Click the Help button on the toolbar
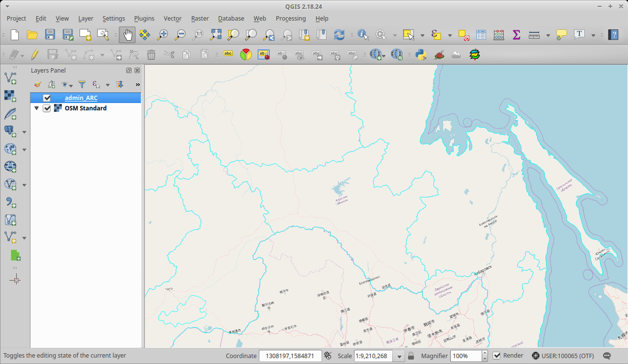Image resolution: width=628 pixels, height=364 pixels. (613, 35)
